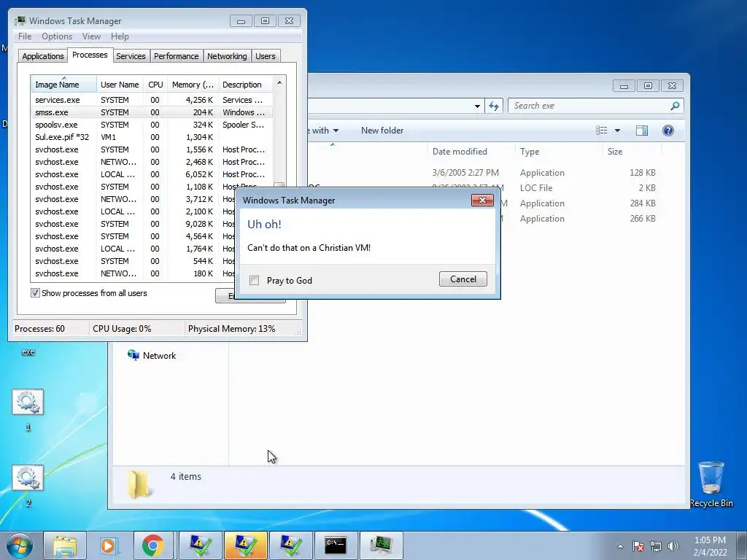Cancel the Uh oh! dialog
This screenshot has width=747, height=560.
pos(463,279)
